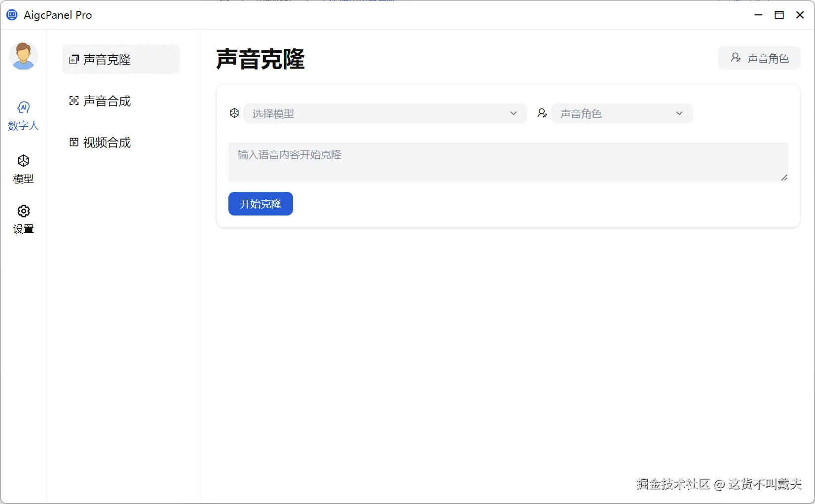The height and width of the screenshot is (504, 815).
Task: Click the 开始克隆 button
Action: point(260,204)
